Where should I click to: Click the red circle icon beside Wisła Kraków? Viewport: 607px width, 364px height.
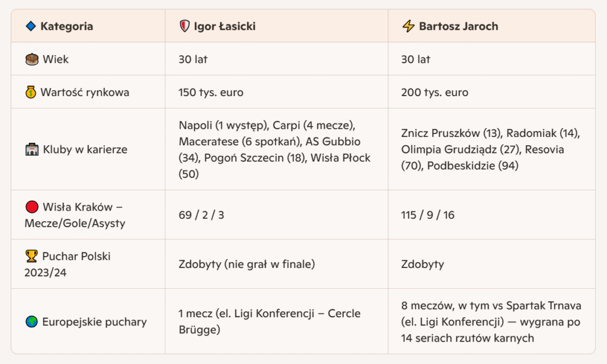click(x=32, y=207)
